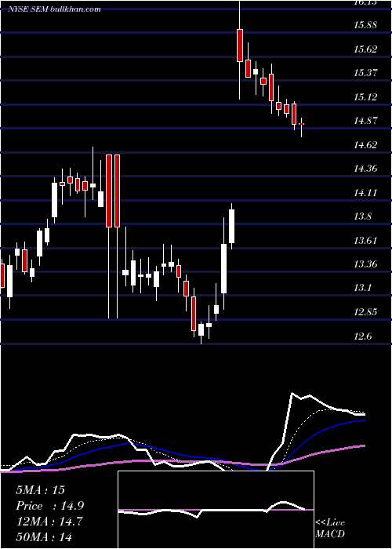This screenshot has height=549, width=392.
Task: Click the 12.85 price axis label
Action: 365,311
